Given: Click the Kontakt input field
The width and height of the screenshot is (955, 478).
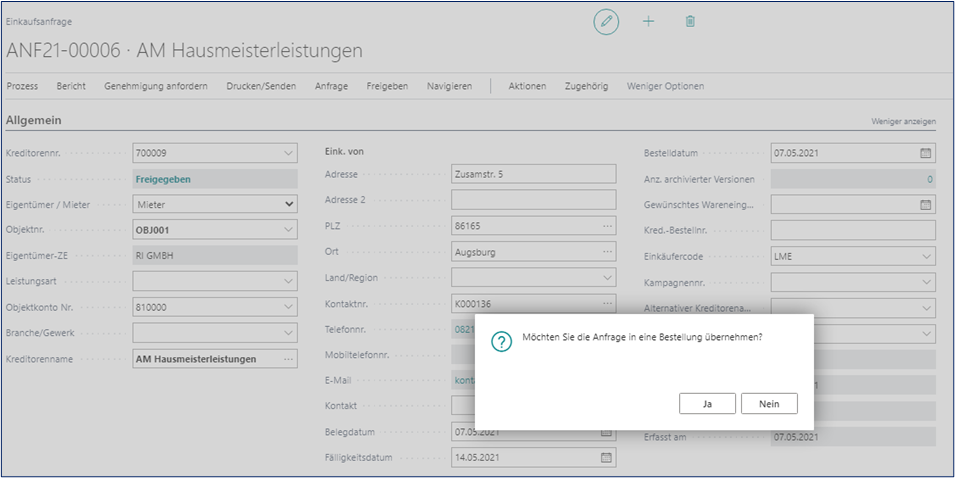Looking at the screenshot, I should click(463, 406).
